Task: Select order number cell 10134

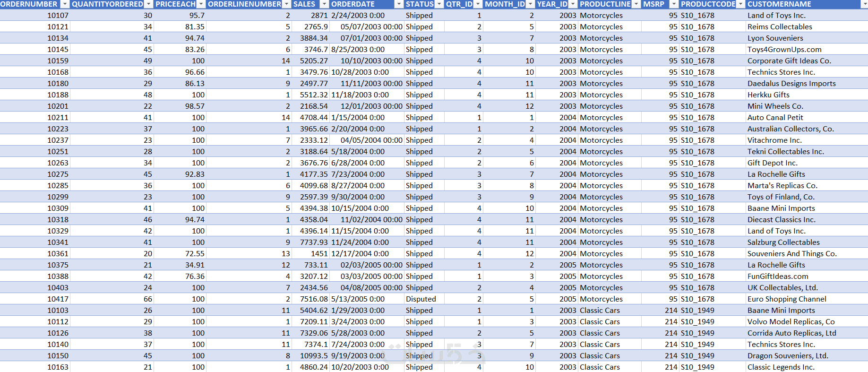Action: point(35,38)
